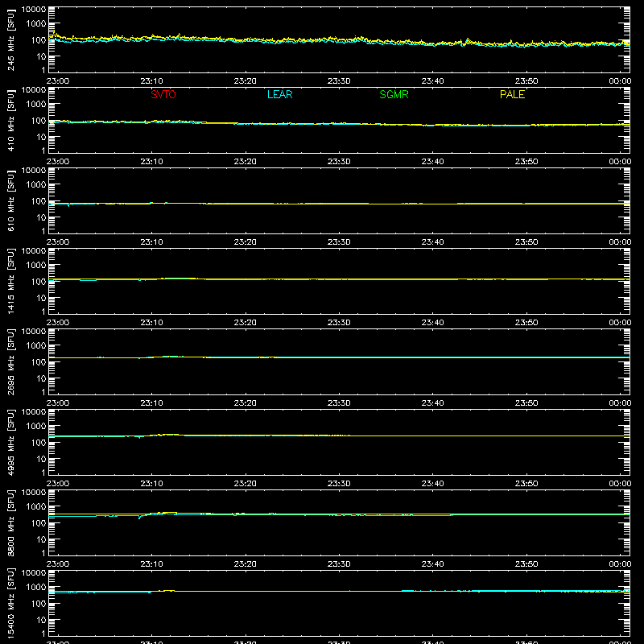Click 23:50 tick label under 610 MHz plot
This screenshot has width=644, height=644.
(526, 242)
